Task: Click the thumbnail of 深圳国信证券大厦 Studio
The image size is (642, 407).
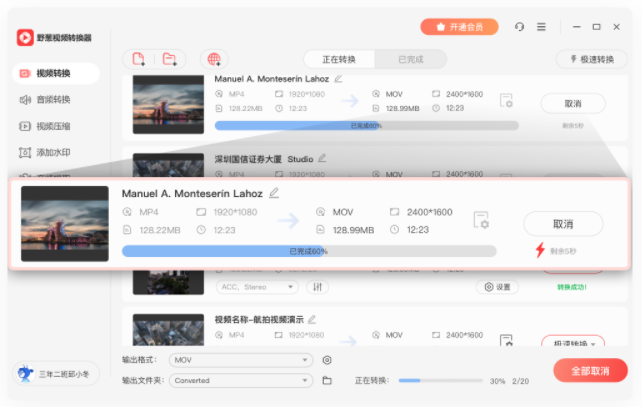Action: tap(168, 165)
